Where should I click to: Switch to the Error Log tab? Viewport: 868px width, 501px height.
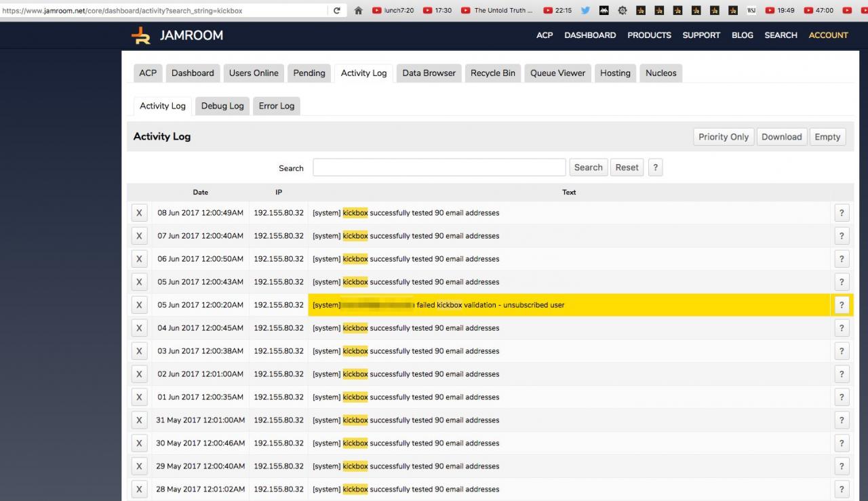(x=277, y=106)
